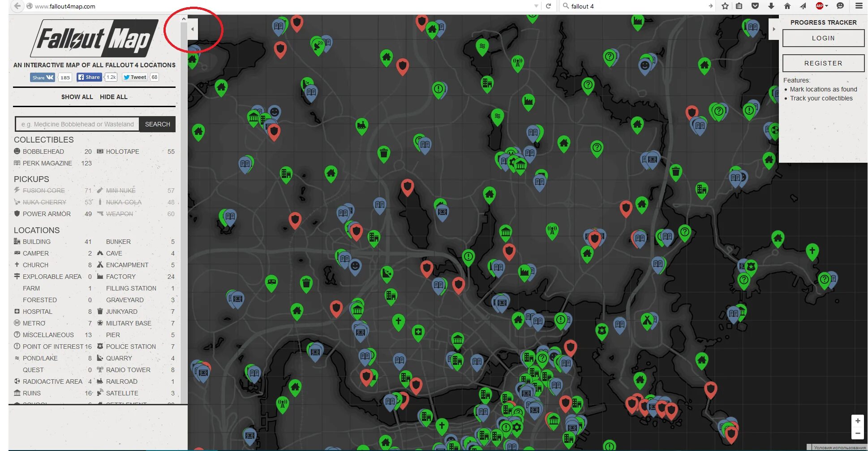Bookmark this page with the star icon
The image size is (868, 451).
[x=725, y=6]
